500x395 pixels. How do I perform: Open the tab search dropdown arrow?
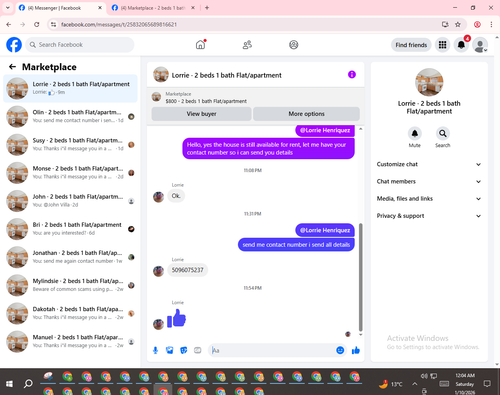pos(7,8)
